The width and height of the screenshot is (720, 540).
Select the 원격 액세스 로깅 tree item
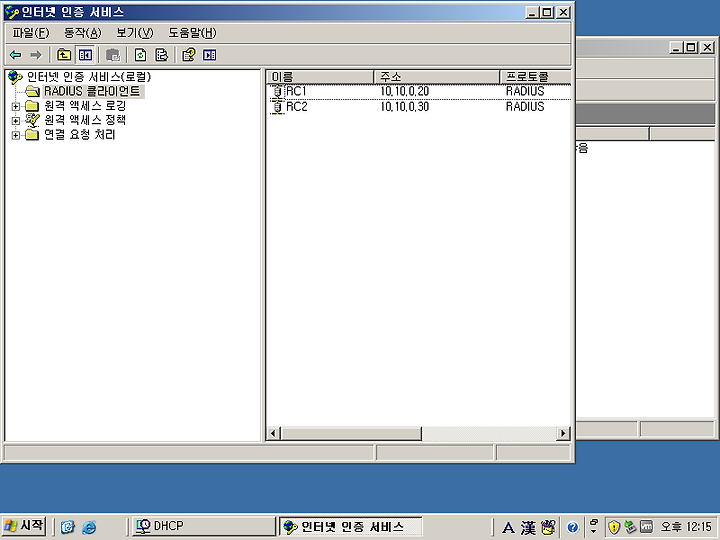pos(84,106)
